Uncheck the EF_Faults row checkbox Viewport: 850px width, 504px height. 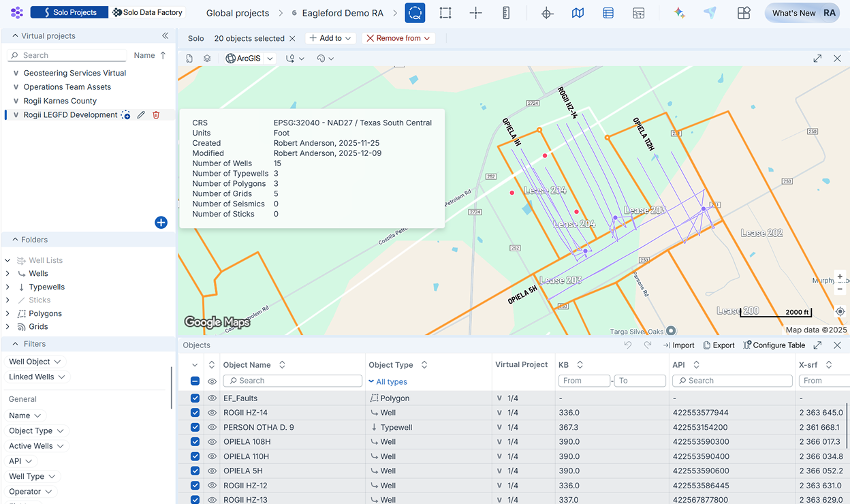pos(195,398)
